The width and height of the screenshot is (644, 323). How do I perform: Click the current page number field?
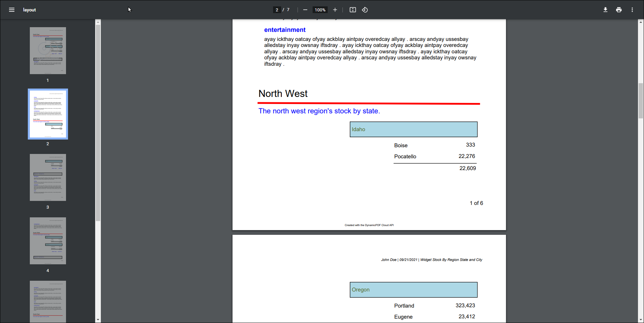pos(277,10)
